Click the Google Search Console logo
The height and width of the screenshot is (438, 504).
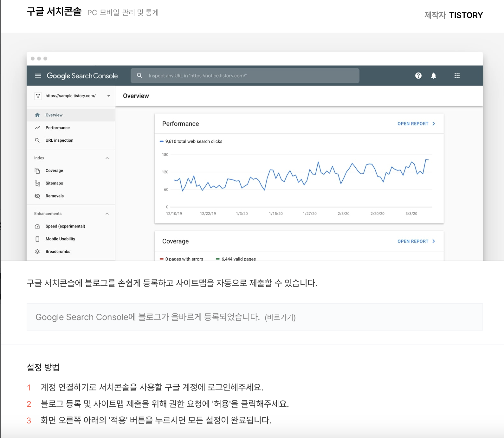click(x=82, y=76)
